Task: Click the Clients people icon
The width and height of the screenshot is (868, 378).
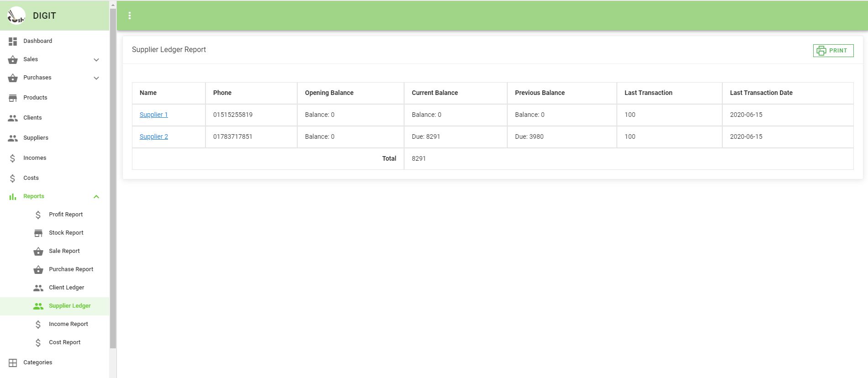Action: coord(13,118)
